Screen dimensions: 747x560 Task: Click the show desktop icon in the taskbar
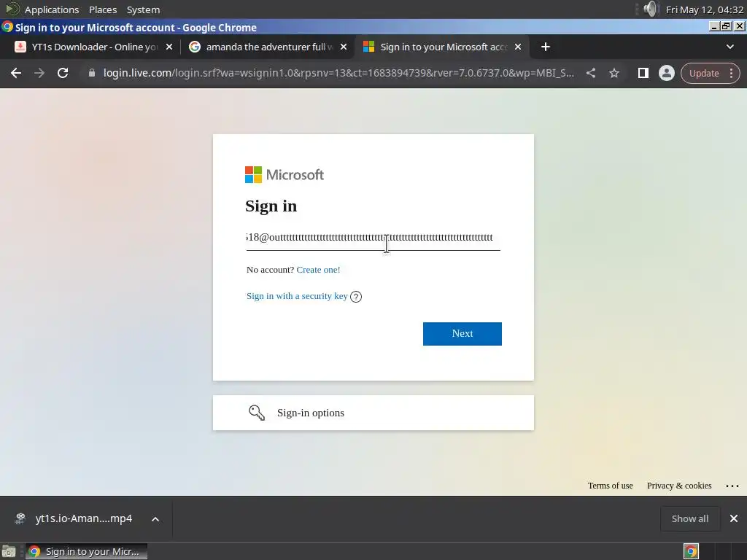click(9, 551)
